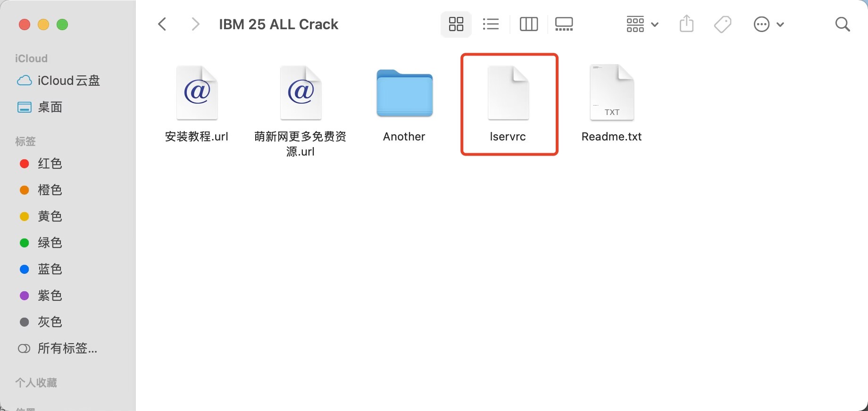Click the lservrc filename label

508,137
